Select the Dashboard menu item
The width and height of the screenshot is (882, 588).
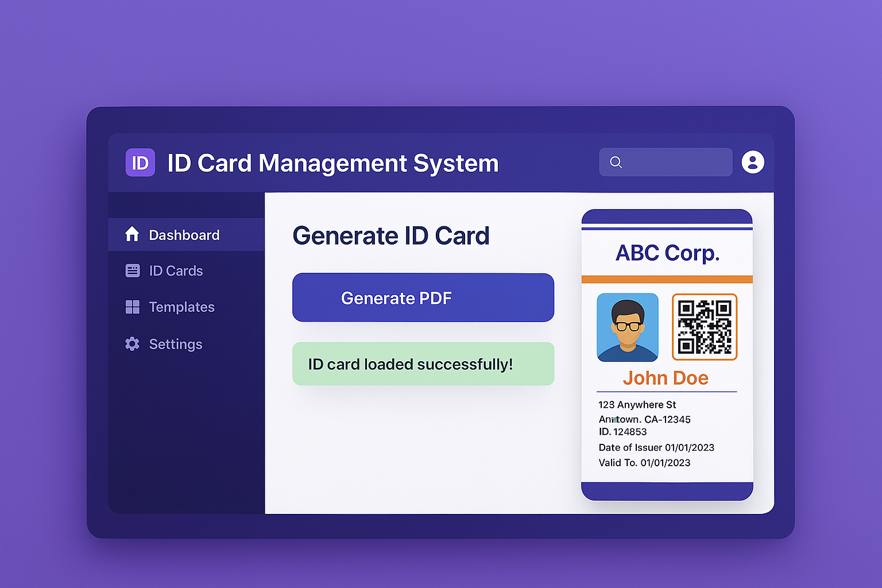pos(184,234)
